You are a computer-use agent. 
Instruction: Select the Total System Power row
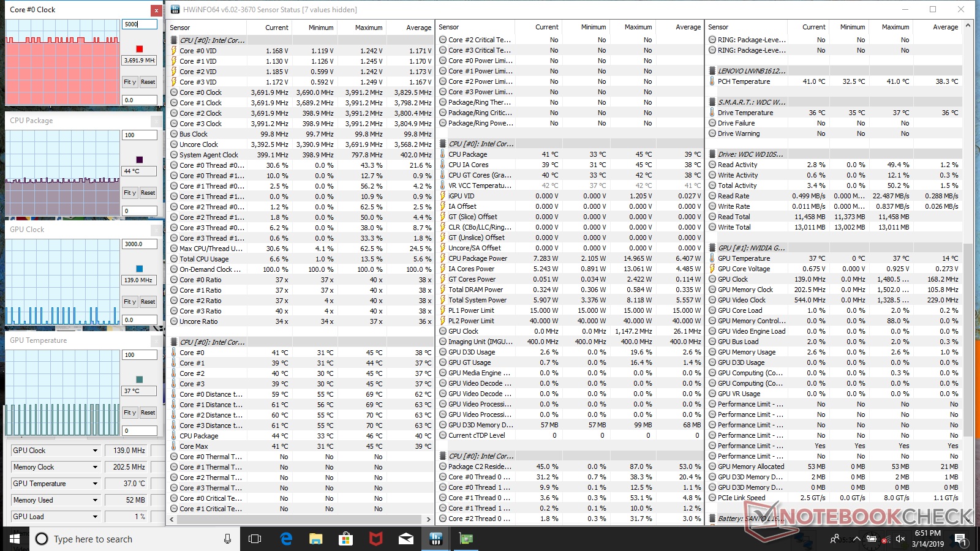570,300
